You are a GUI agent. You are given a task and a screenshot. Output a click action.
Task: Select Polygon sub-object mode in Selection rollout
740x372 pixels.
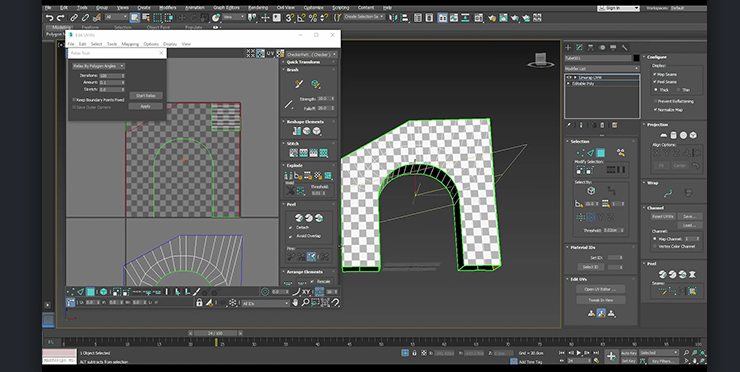point(600,152)
